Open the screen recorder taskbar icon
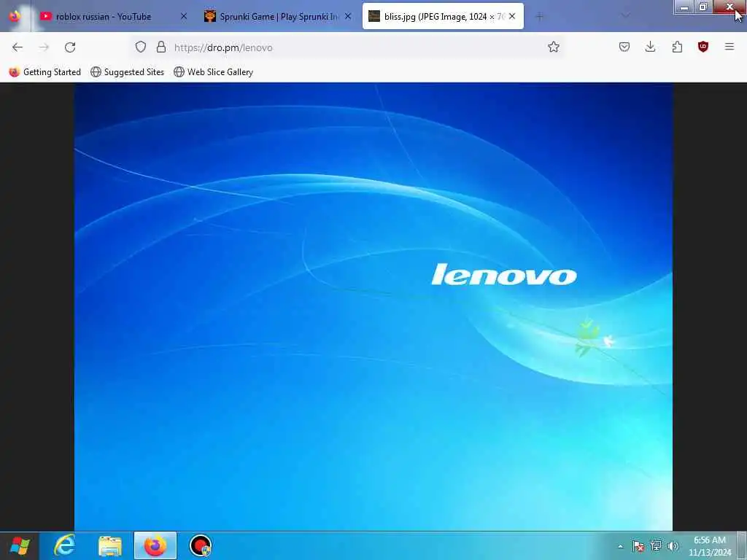The height and width of the screenshot is (560, 747). (x=200, y=545)
